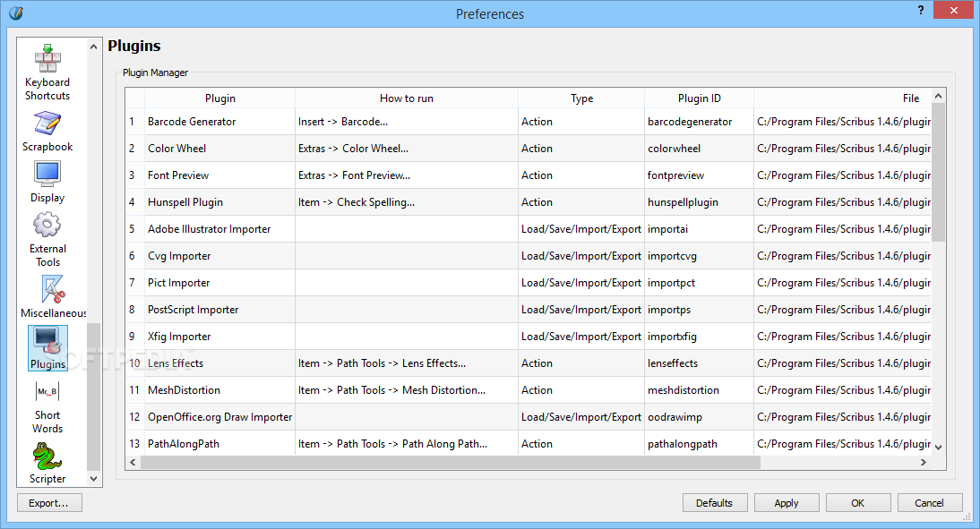Open Keyboard Shortcuts preferences section

click(47, 73)
